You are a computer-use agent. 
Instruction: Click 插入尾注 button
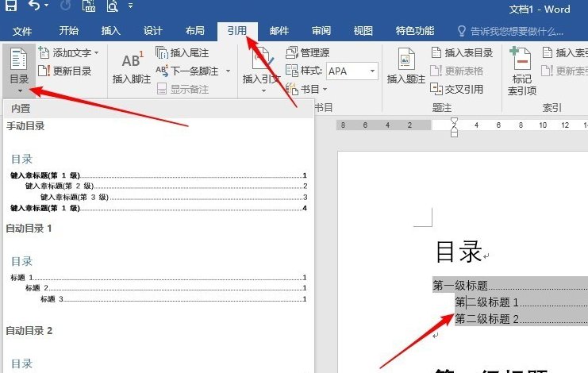click(x=183, y=53)
